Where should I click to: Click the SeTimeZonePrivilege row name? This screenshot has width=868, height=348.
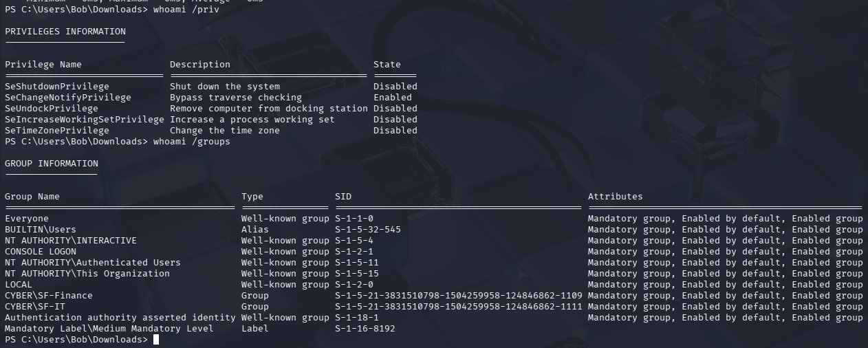click(x=57, y=131)
